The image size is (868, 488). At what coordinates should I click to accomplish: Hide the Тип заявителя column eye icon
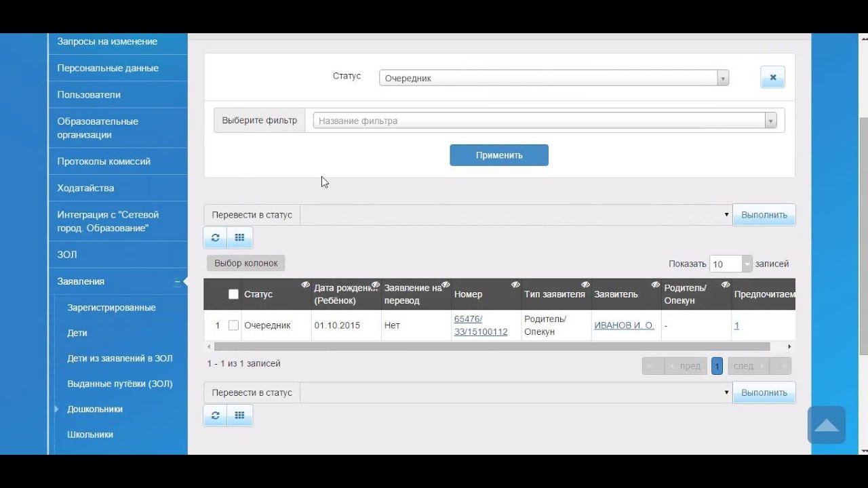pos(585,285)
